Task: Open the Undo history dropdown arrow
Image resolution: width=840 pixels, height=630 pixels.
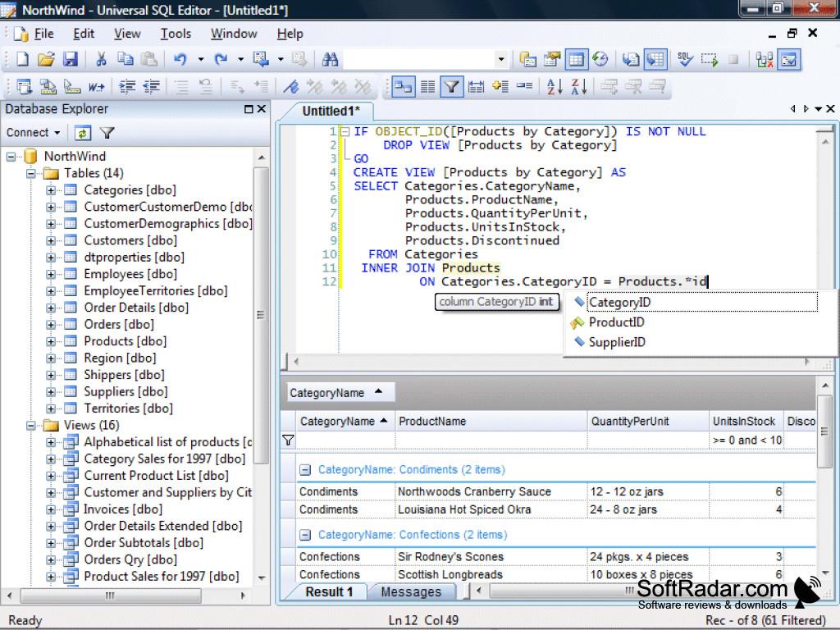Action: pyautogui.click(x=200, y=59)
